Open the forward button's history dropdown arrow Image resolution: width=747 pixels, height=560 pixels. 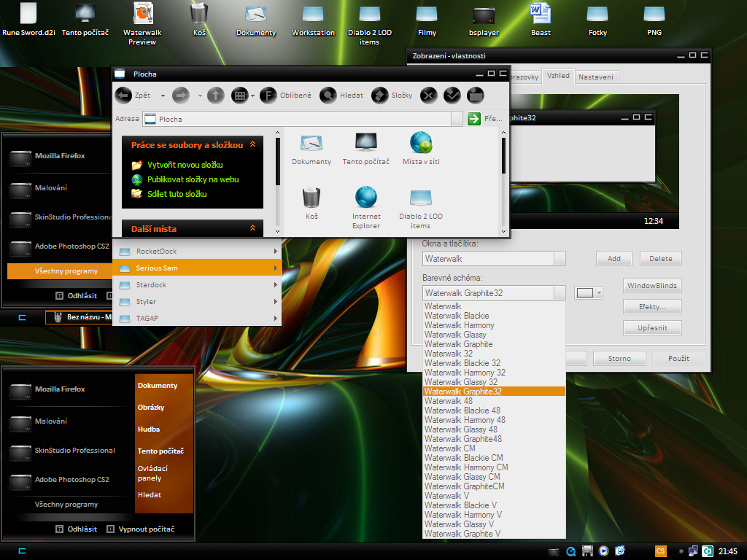pos(200,96)
